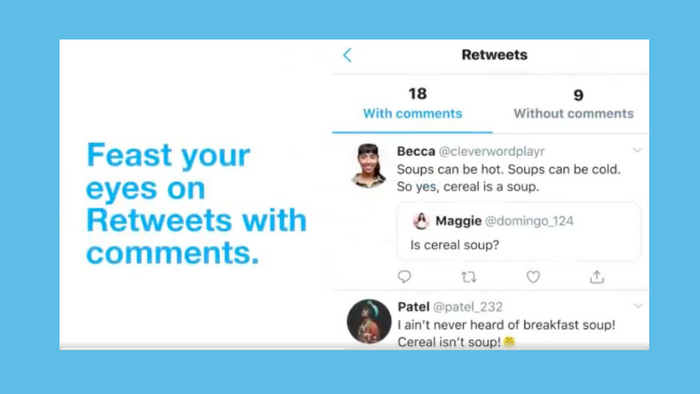Expand options chevron on Patel's tweet
Image resolution: width=700 pixels, height=394 pixels.
pos(638,306)
